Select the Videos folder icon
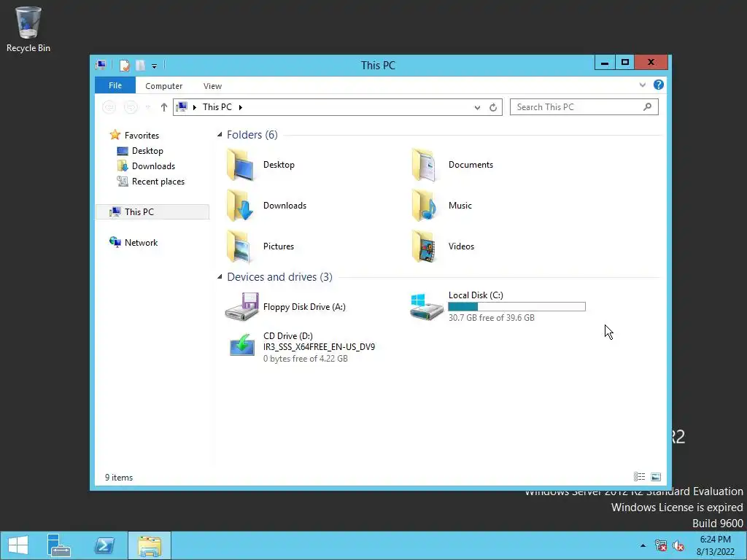 (x=424, y=246)
